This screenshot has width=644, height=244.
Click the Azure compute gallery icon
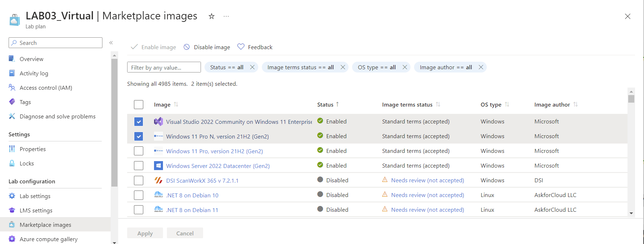pos(12,239)
